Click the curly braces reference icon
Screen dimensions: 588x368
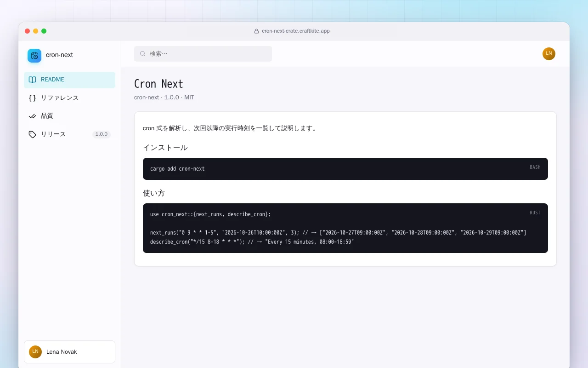coord(32,98)
